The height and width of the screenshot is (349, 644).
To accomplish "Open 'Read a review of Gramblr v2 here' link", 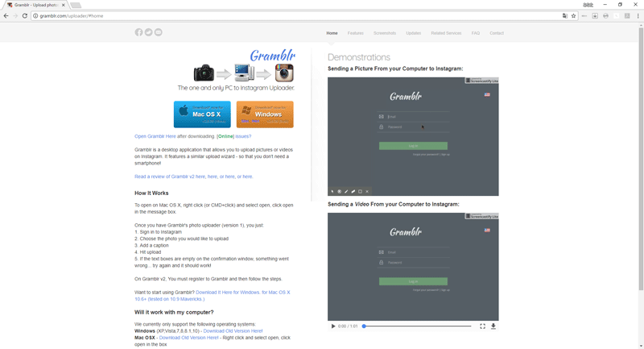I will [170, 177].
